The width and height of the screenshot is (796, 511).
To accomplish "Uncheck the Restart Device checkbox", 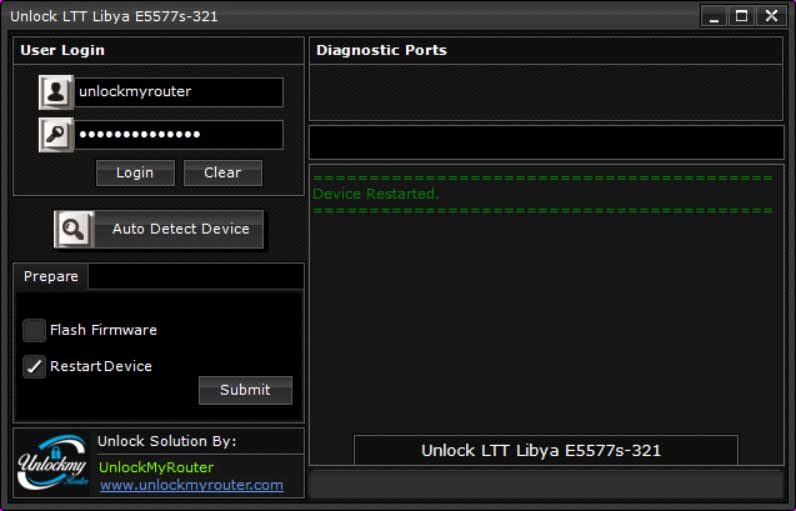I will point(34,366).
